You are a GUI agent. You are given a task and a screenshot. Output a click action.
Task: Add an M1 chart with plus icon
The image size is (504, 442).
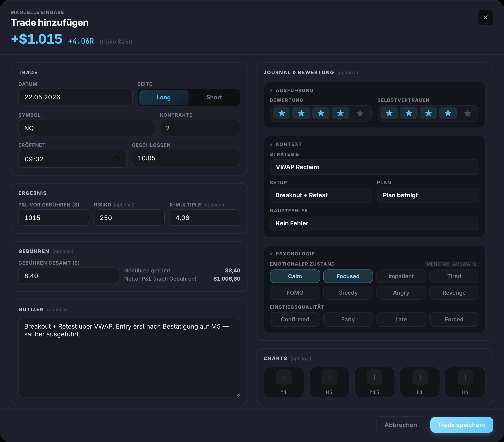[284, 377]
